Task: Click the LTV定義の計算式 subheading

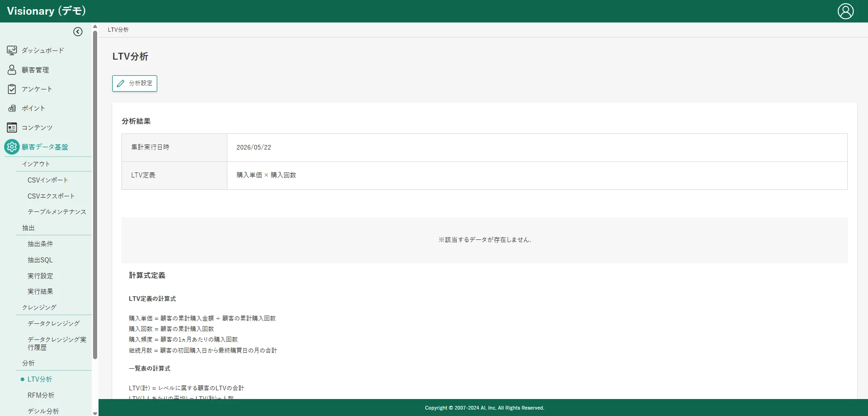Action: pos(152,299)
